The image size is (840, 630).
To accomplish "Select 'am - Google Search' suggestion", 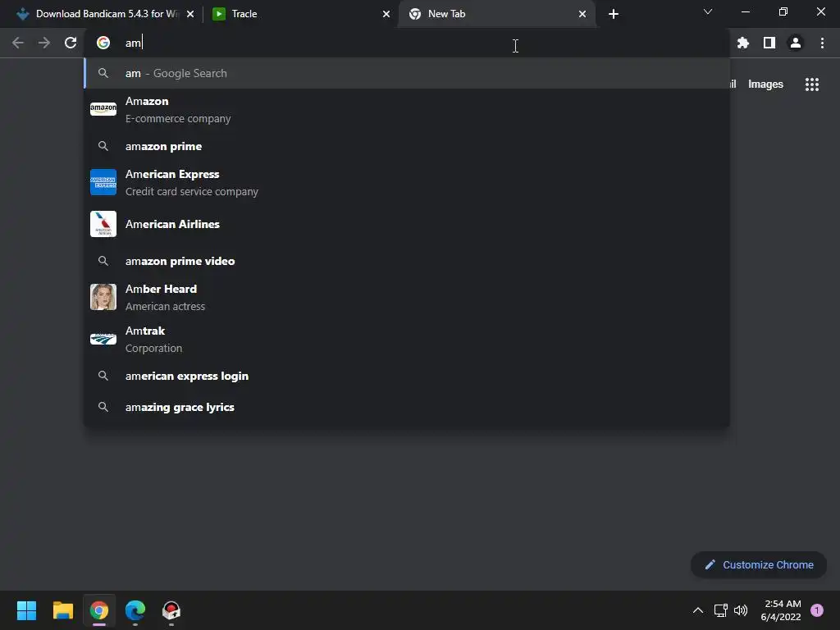I will point(407,73).
